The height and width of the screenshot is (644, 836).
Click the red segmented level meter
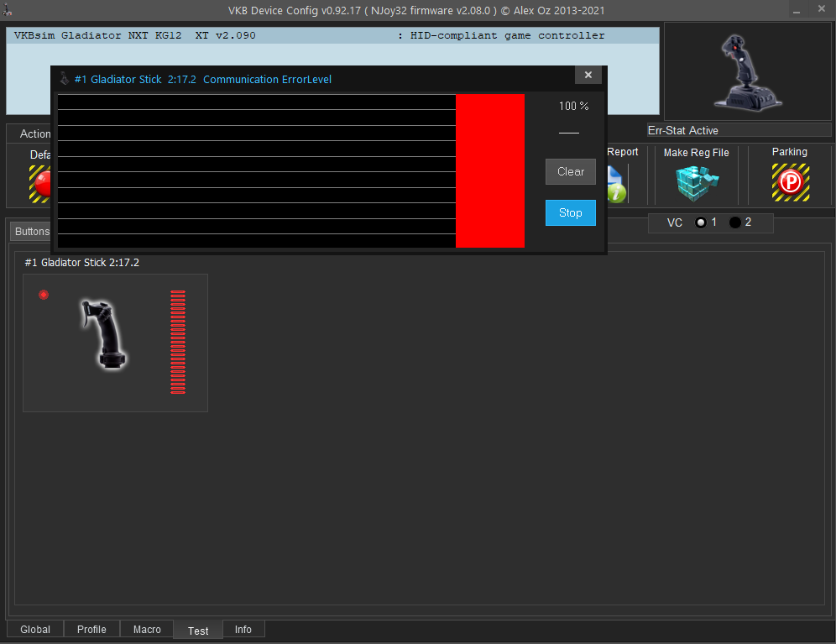(178, 342)
